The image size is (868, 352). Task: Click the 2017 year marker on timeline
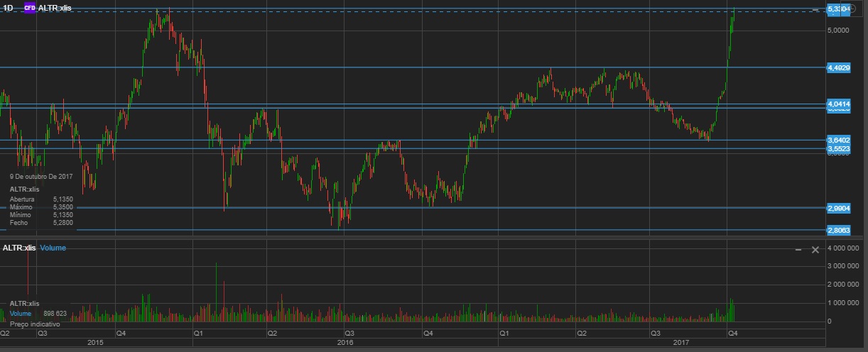681,343
